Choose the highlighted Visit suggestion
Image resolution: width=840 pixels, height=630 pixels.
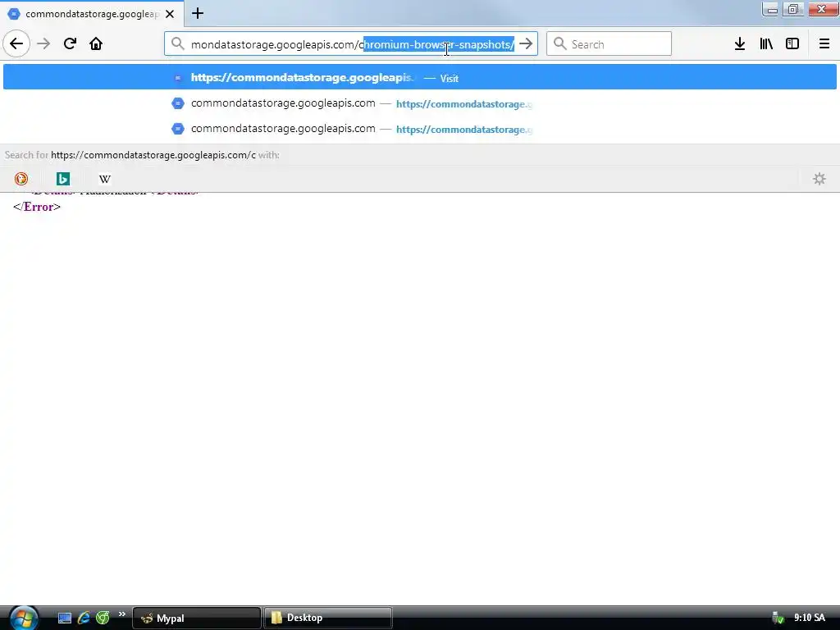click(419, 77)
